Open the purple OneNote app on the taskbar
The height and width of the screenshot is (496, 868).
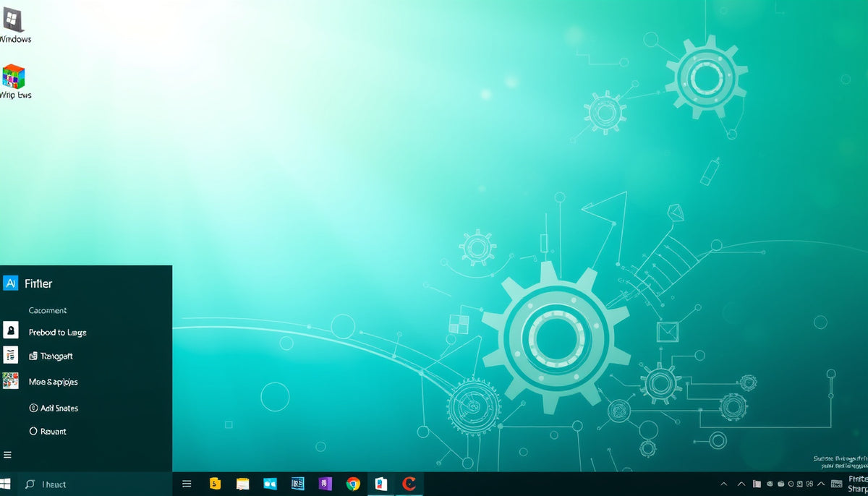coord(325,483)
